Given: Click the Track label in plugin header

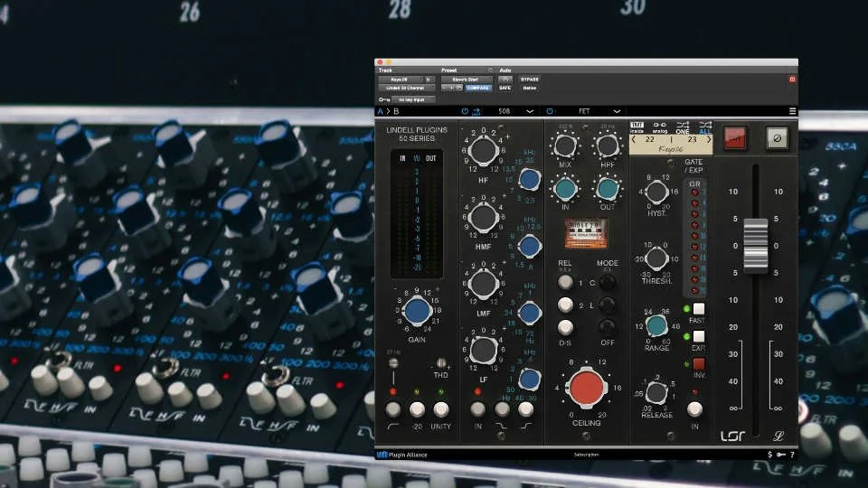Looking at the screenshot, I should point(385,70).
